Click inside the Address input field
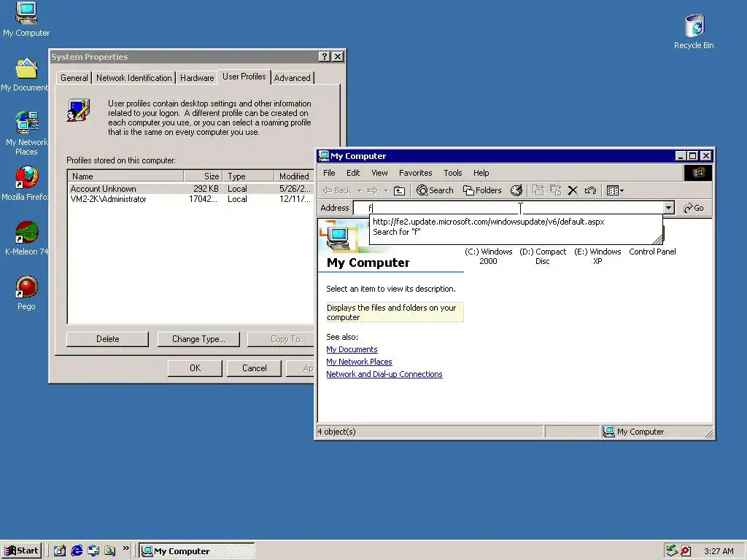This screenshot has width=747, height=560. click(x=508, y=208)
